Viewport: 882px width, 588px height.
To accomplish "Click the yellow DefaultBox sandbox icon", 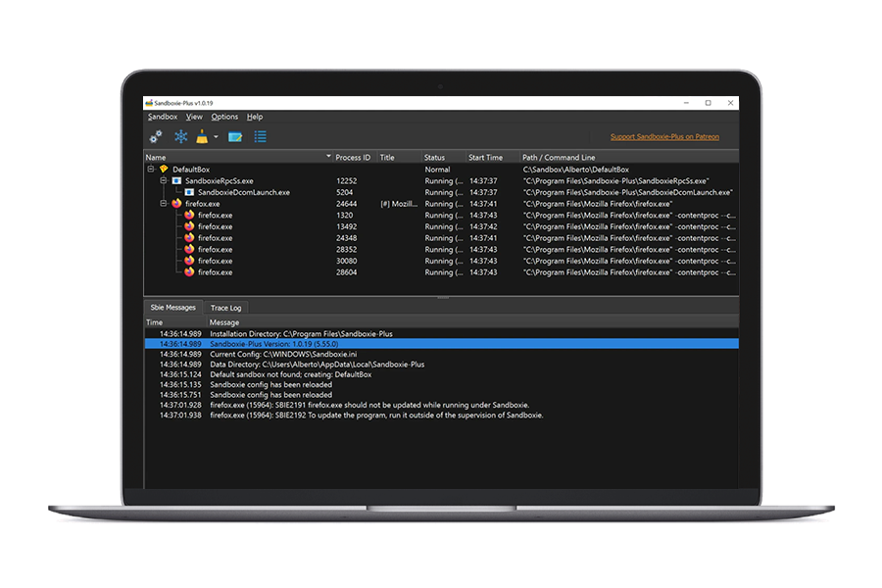I will tap(164, 169).
